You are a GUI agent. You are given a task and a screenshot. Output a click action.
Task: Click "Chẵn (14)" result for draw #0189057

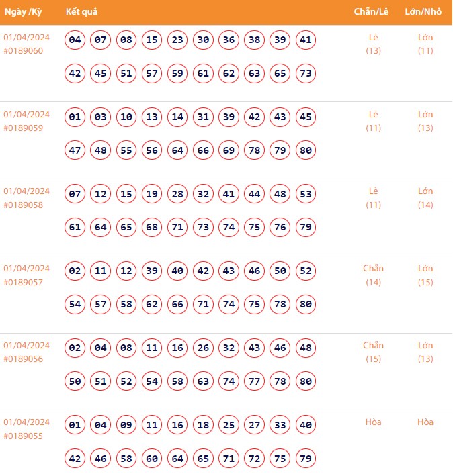pos(373,275)
